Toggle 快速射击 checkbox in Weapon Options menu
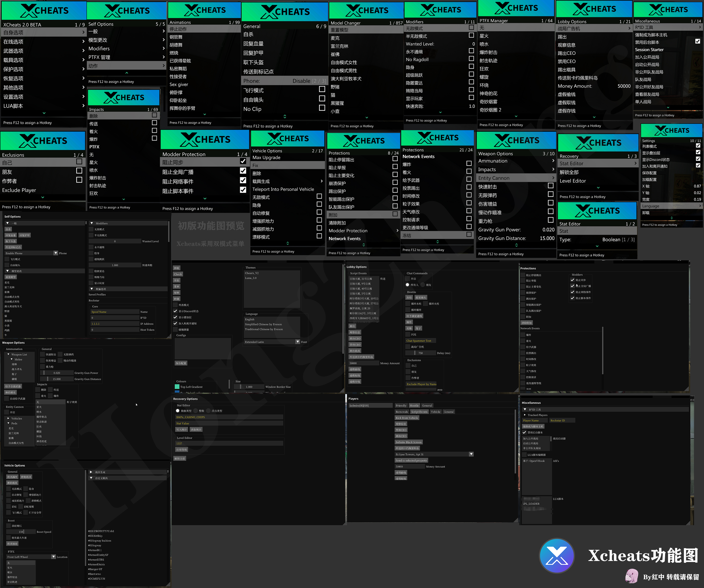 (550, 186)
